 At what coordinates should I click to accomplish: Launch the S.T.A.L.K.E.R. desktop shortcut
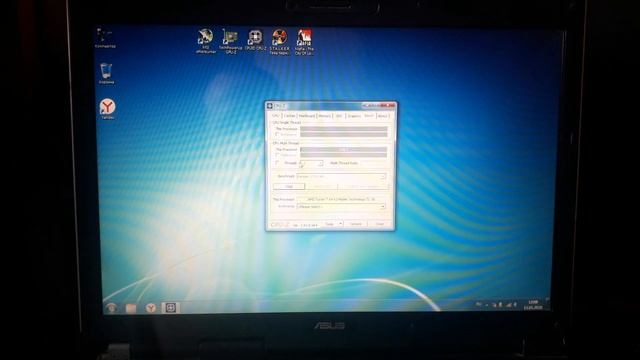point(280,41)
